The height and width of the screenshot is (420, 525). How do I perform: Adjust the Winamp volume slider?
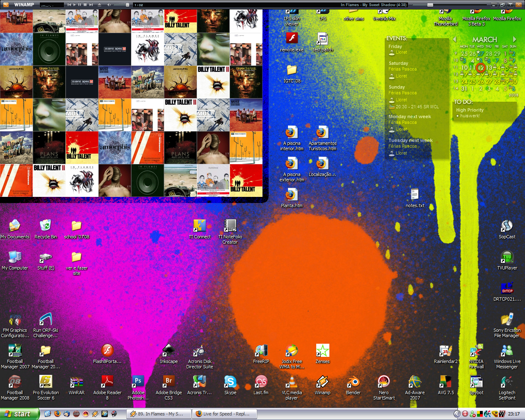click(121, 5)
